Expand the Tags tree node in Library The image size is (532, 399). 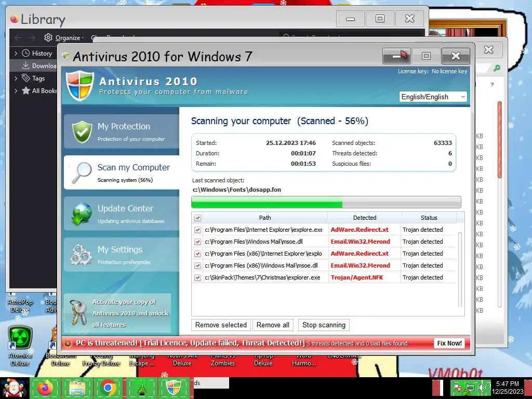(x=16, y=78)
